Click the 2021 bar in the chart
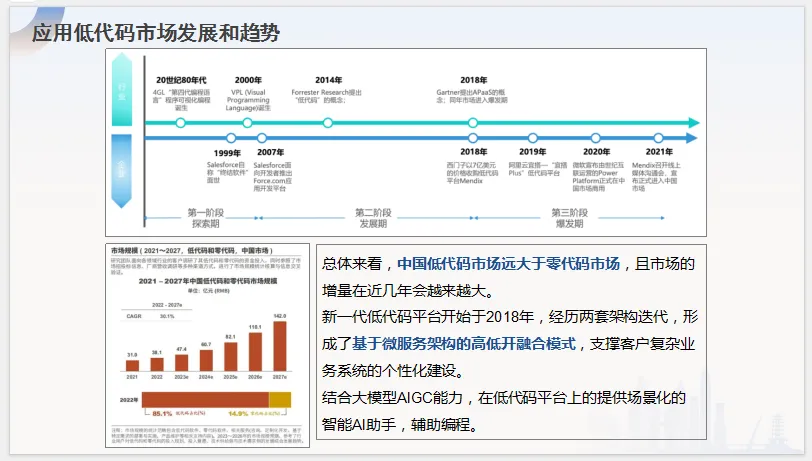Screen dimensions: 812x461 tap(132, 366)
